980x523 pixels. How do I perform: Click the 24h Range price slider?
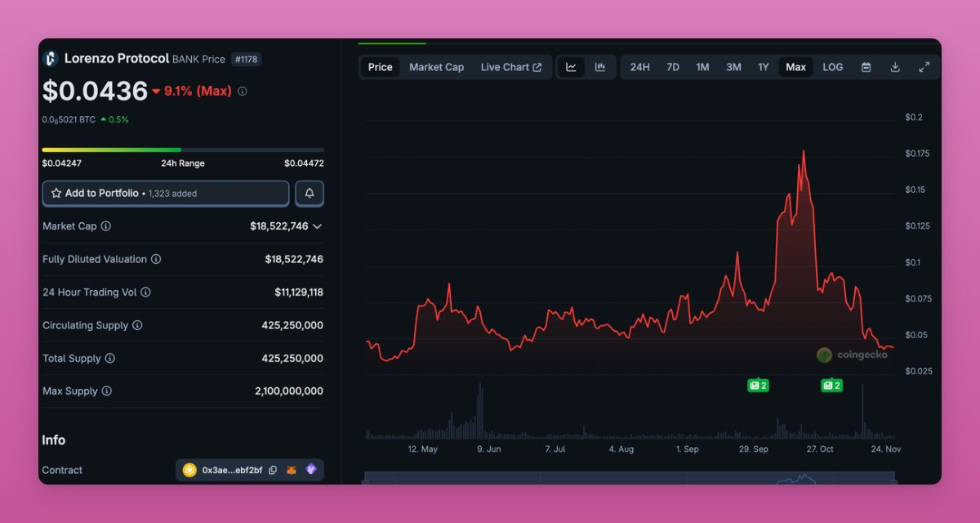(183, 150)
